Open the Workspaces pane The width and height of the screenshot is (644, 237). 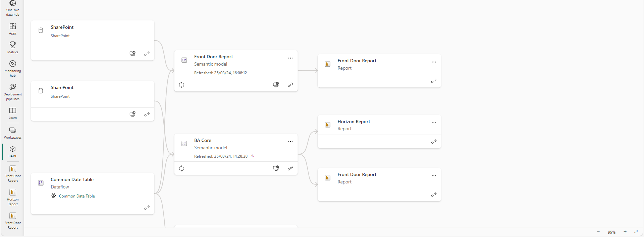click(13, 133)
